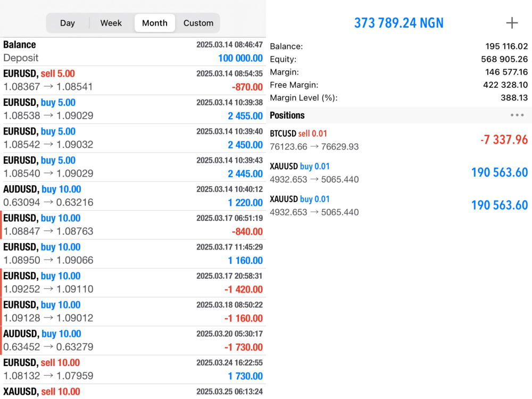Tap the 373 789.24 NGN total profit
Viewport: 532px width, 399px height.
(x=398, y=23)
